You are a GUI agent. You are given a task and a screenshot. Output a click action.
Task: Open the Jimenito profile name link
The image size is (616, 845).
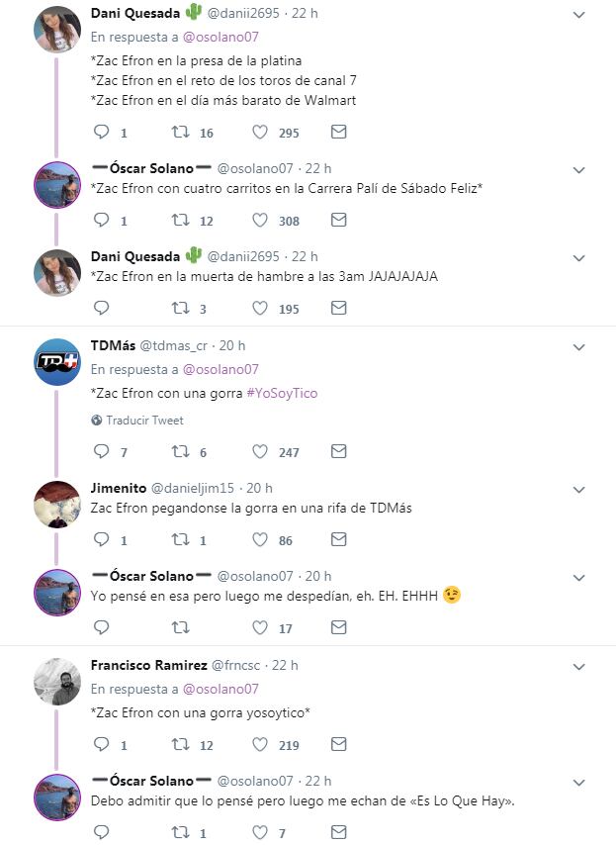[x=118, y=488]
